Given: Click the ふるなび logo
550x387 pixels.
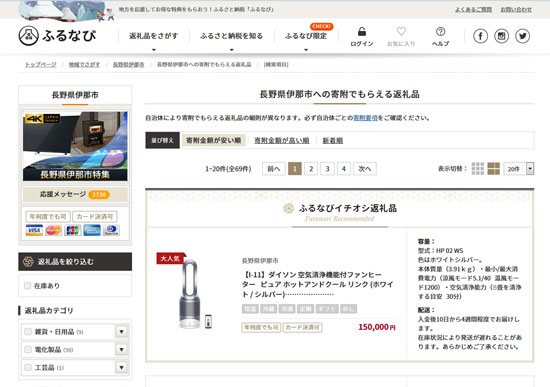Looking at the screenshot, I should pyautogui.click(x=57, y=36).
